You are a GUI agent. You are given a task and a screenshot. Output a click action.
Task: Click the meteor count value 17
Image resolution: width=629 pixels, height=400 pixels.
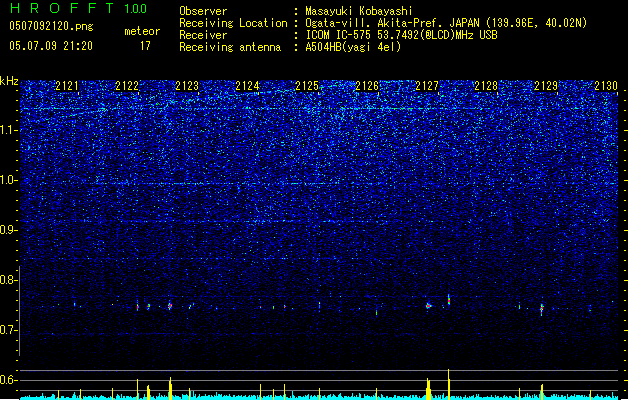click(x=145, y=46)
